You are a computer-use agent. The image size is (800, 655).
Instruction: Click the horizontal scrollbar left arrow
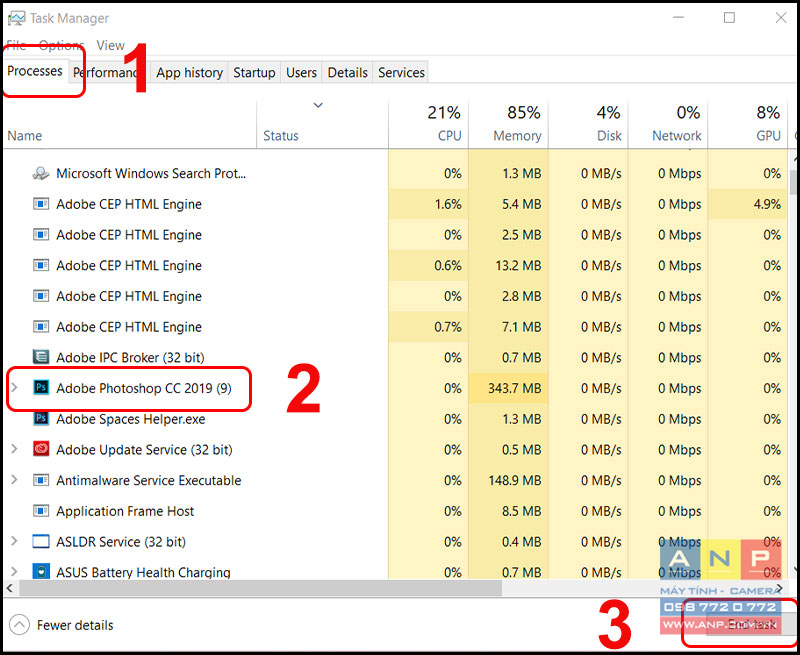10,588
